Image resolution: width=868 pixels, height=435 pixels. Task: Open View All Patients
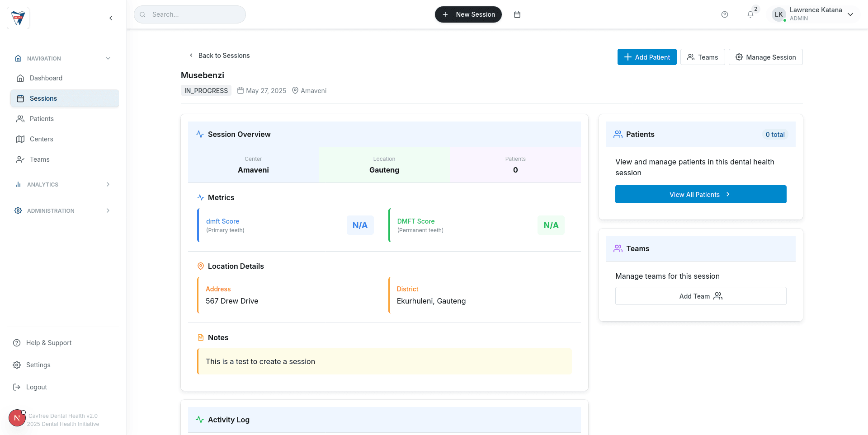point(700,194)
